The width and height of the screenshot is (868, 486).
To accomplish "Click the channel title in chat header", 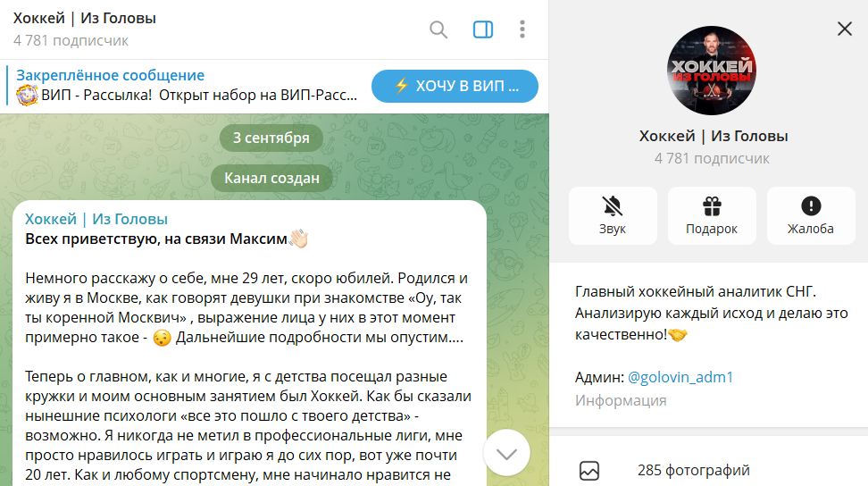I will pos(85,18).
